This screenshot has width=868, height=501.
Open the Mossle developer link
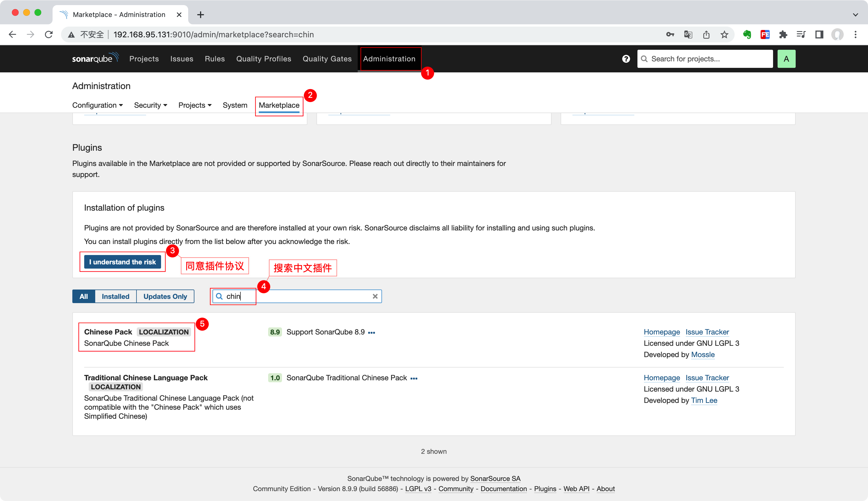pyautogui.click(x=702, y=355)
